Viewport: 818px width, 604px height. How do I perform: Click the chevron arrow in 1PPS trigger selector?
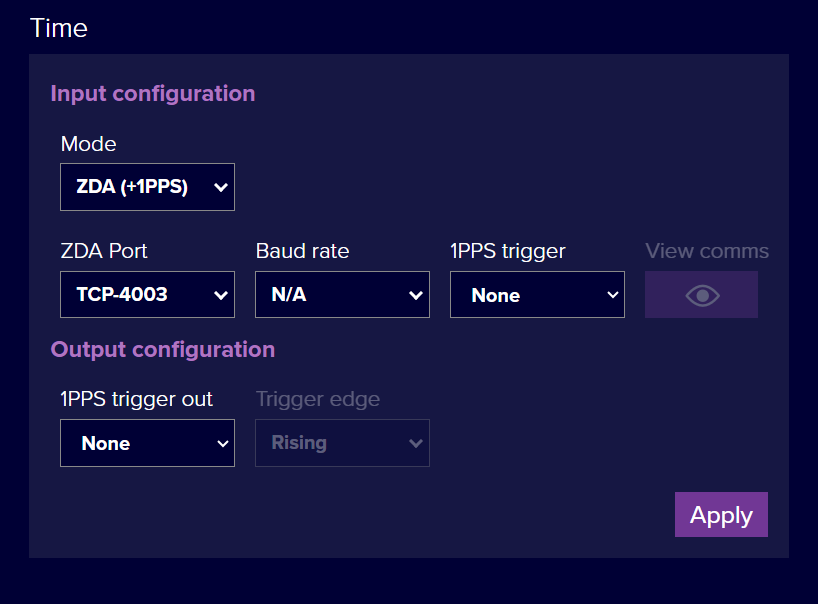tap(611, 295)
